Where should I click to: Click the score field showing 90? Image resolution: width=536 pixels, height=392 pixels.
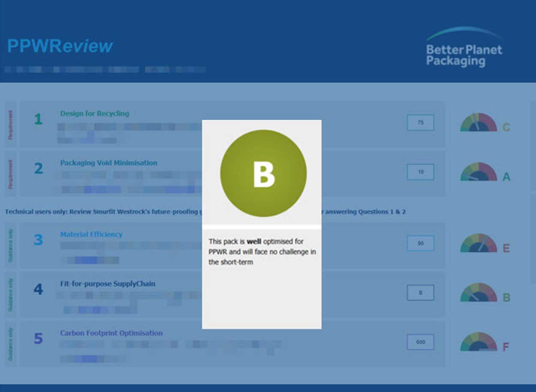pos(420,244)
